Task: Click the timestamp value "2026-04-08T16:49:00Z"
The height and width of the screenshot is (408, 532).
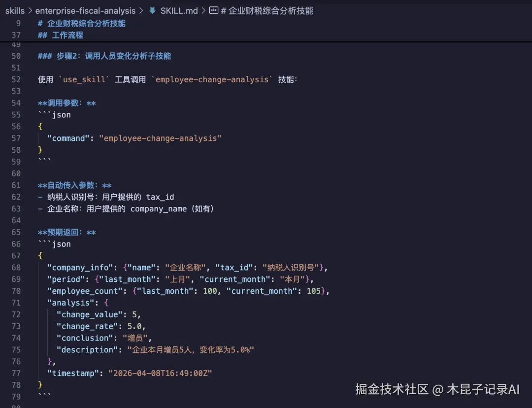Action: pos(160,373)
